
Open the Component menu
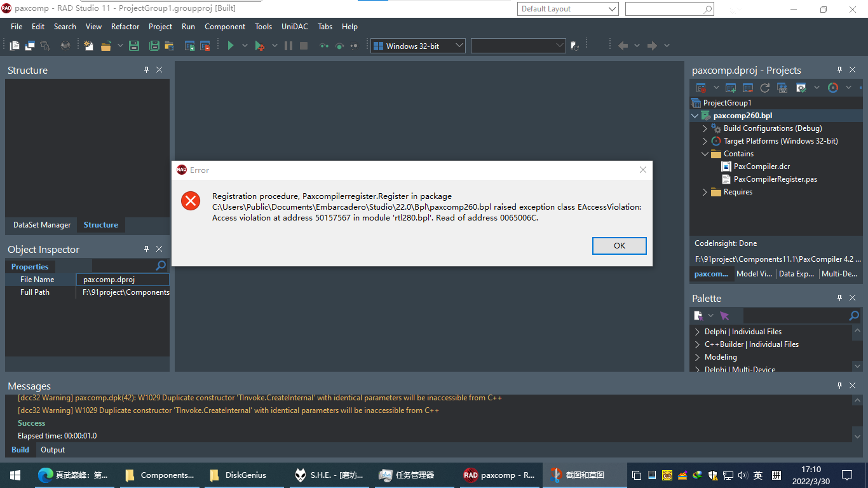pyautogui.click(x=224, y=27)
